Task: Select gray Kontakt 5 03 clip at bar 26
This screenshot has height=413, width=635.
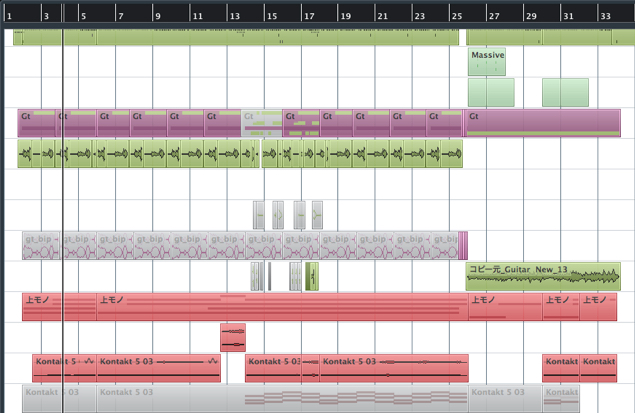Action: pyautogui.click(x=505, y=399)
